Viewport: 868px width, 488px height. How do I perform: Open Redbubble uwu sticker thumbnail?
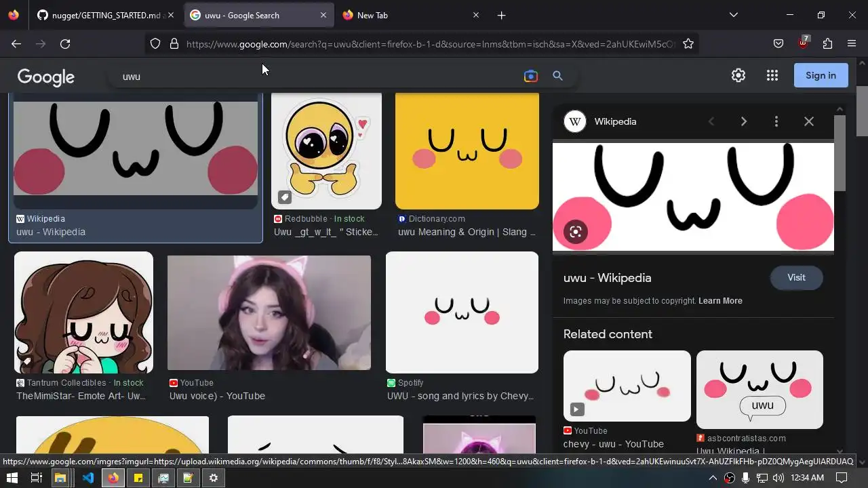[x=326, y=151]
